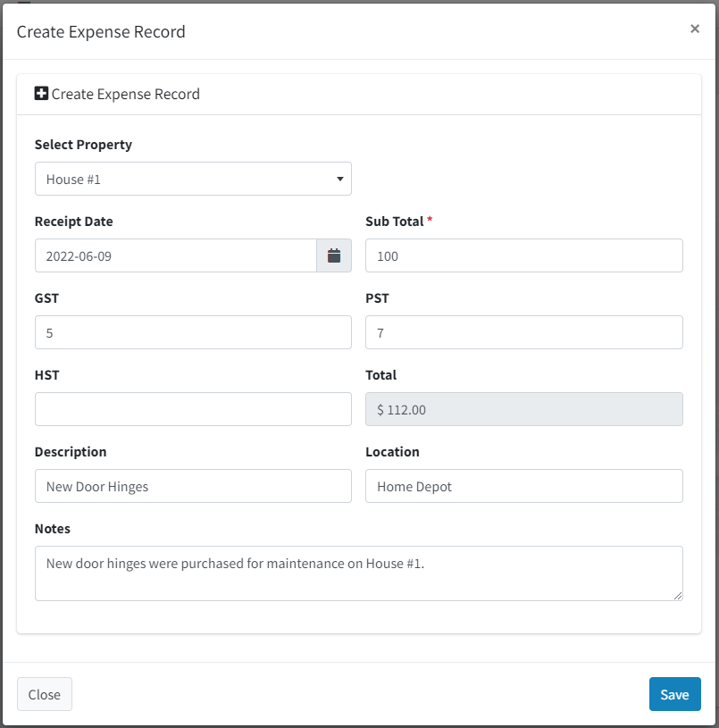Focus the Description field with New Door Hinges
Image resolution: width=719 pixels, height=728 pixels.
[193, 486]
